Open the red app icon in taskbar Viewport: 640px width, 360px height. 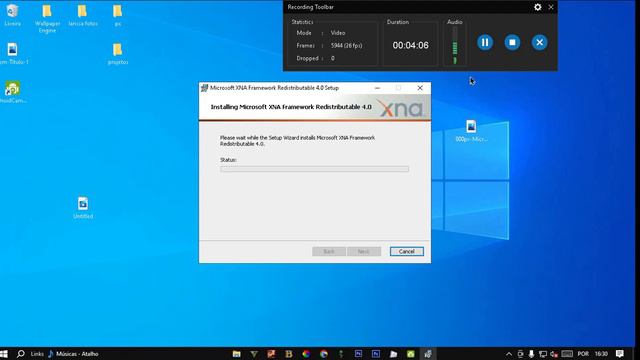point(271,354)
